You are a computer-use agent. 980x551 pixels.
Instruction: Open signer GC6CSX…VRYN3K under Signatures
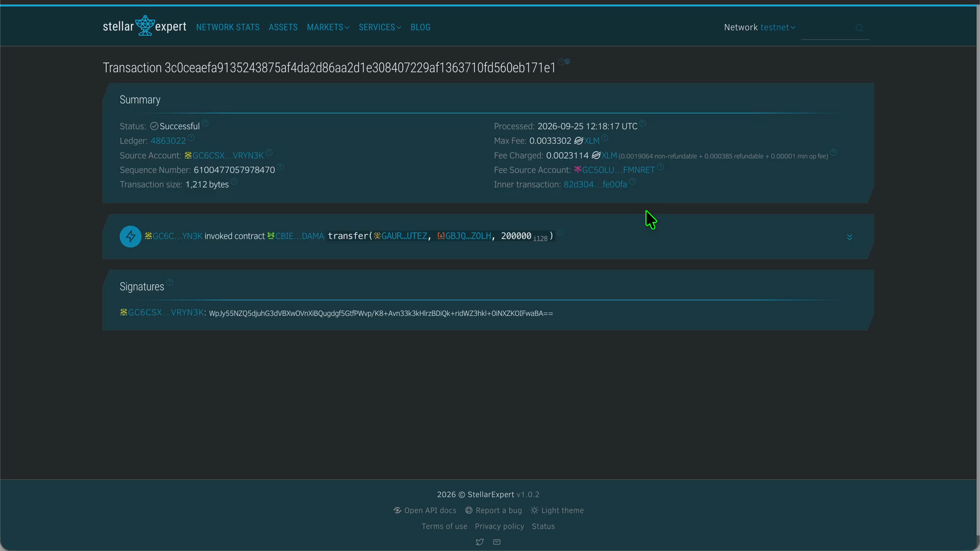coord(162,313)
